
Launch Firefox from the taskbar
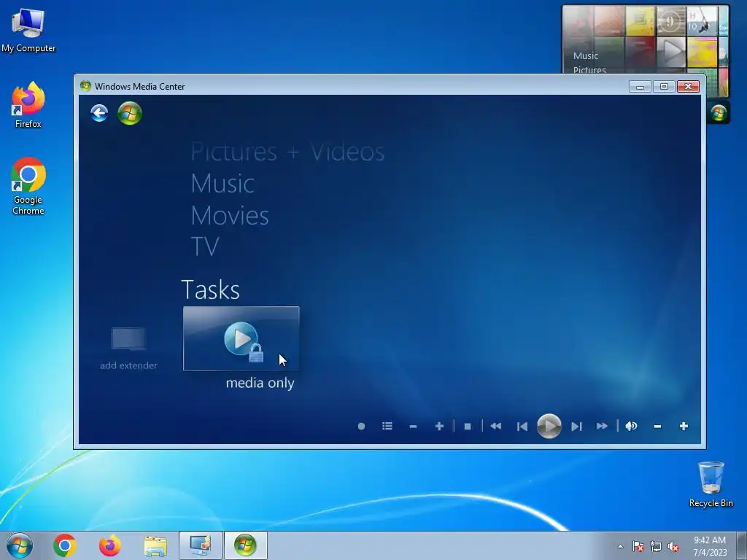[110, 545]
